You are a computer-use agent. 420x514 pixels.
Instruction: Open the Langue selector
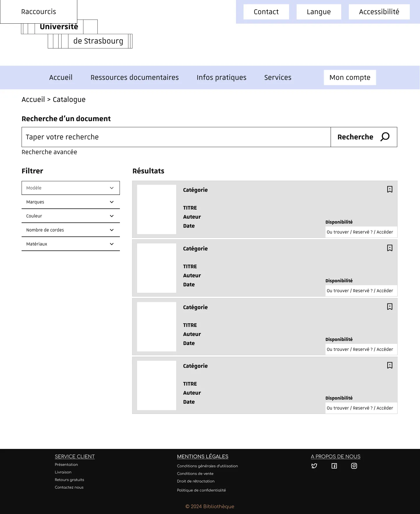tap(319, 12)
